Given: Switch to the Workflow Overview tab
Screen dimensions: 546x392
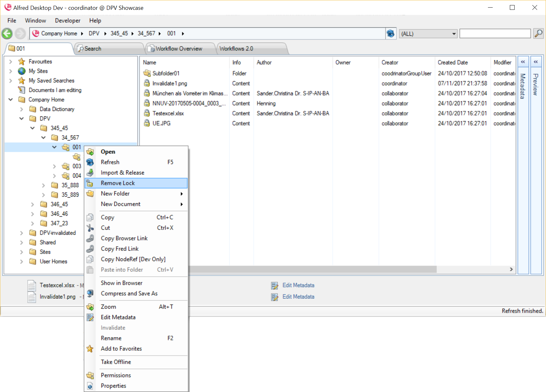Looking at the screenshot, I should (179, 49).
